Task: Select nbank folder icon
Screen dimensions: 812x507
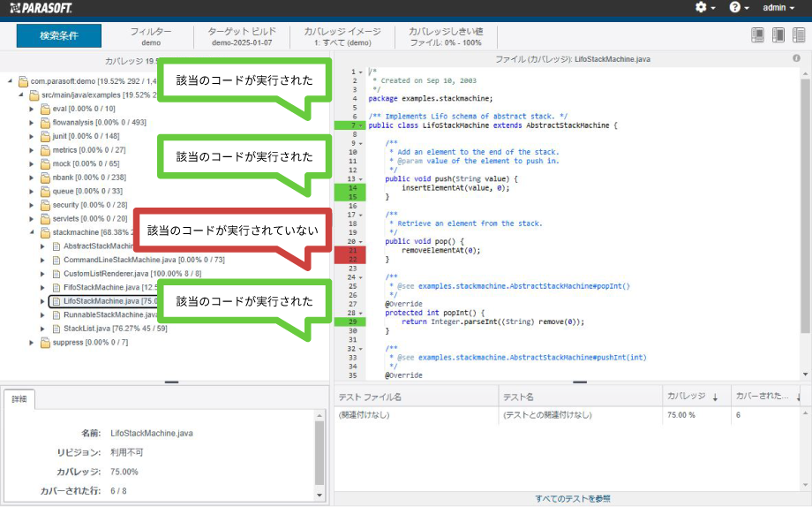Action: (x=46, y=178)
